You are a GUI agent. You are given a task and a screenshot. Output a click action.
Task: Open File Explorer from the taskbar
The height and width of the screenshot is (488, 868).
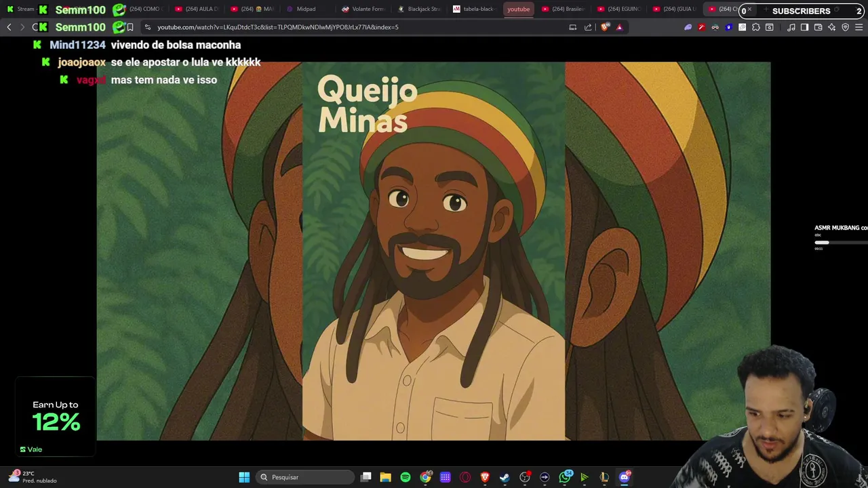386,477
